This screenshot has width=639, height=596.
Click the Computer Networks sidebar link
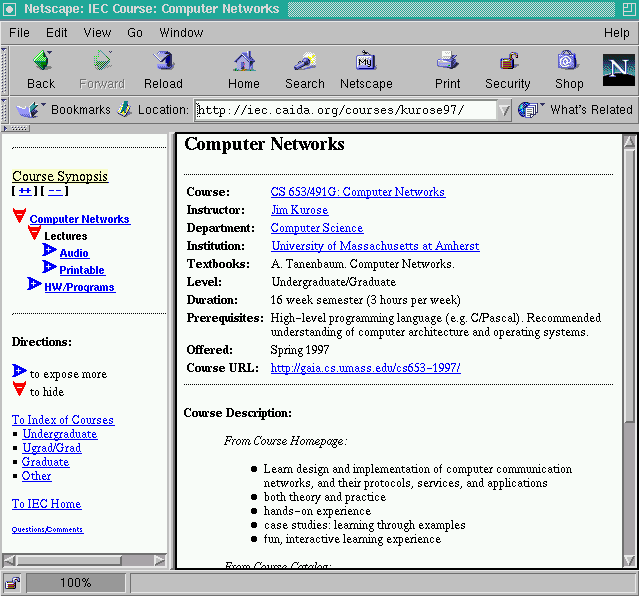point(79,219)
